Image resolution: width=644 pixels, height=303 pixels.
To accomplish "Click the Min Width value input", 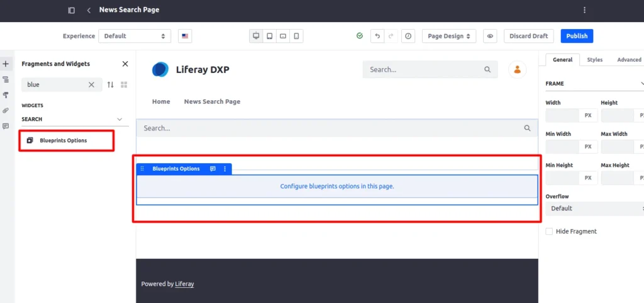I will (x=562, y=147).
